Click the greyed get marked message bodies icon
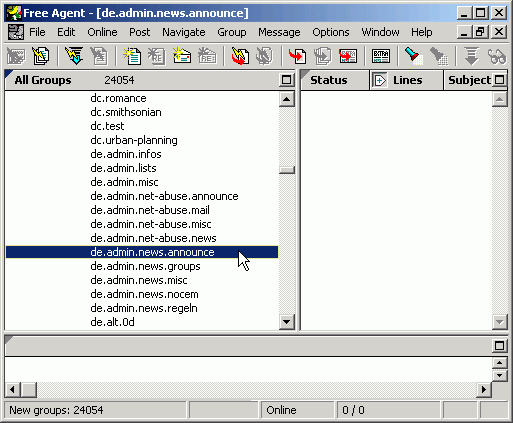The image size is (513, 423). (x=99, y=56)
